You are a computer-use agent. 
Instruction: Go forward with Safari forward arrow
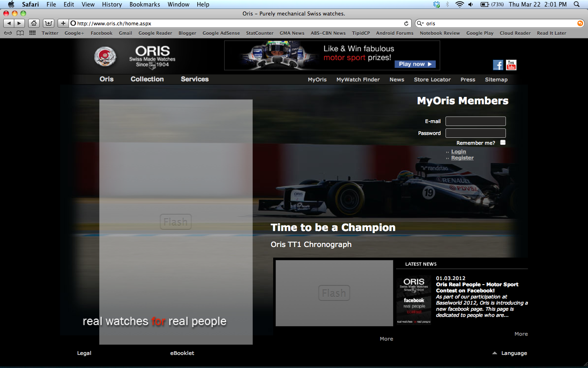19,23
